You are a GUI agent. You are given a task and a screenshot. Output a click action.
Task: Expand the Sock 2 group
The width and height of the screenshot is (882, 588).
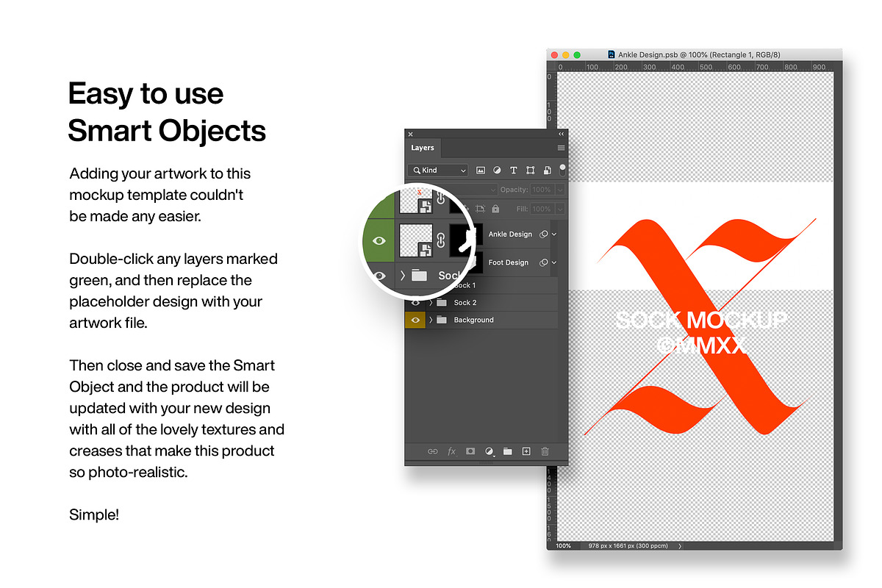pos(430,302)
